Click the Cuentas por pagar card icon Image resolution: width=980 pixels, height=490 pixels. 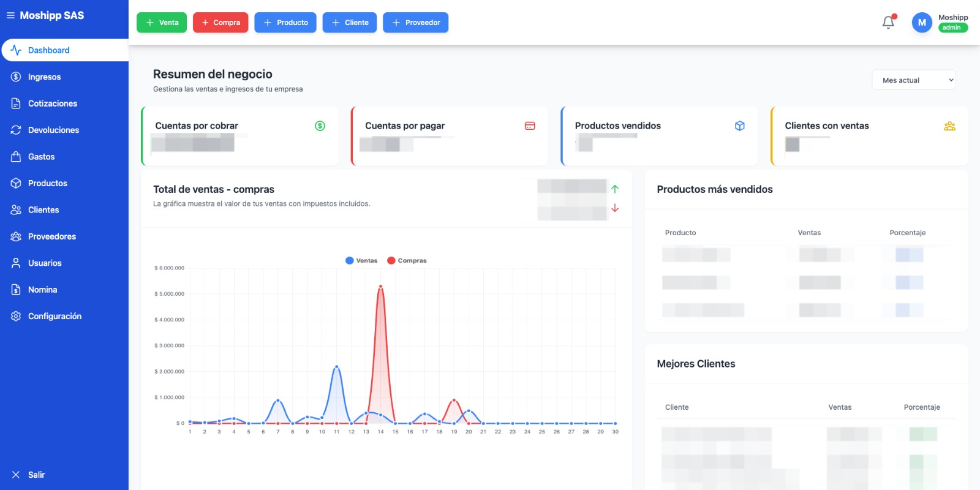point(530,126)
